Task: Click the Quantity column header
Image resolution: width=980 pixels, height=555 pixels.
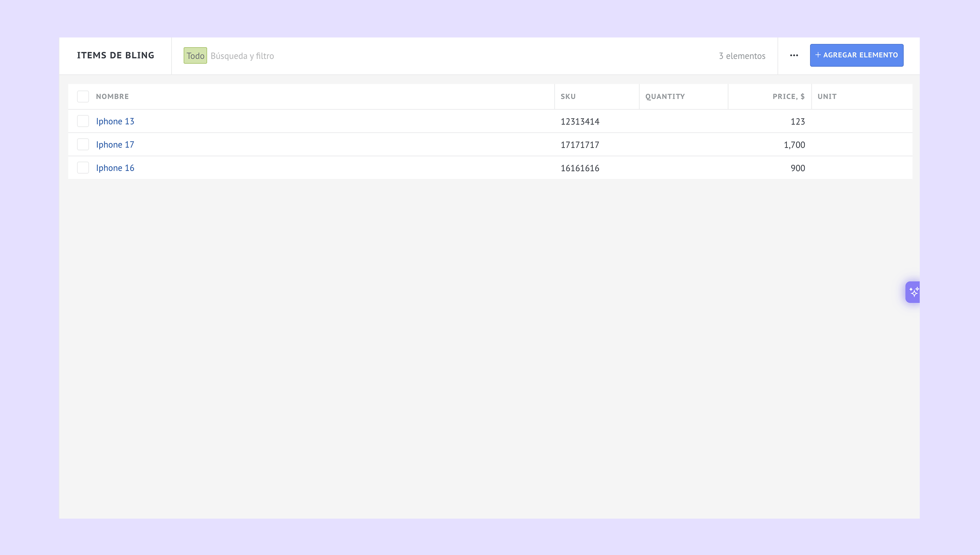Action: click(664, 97)
